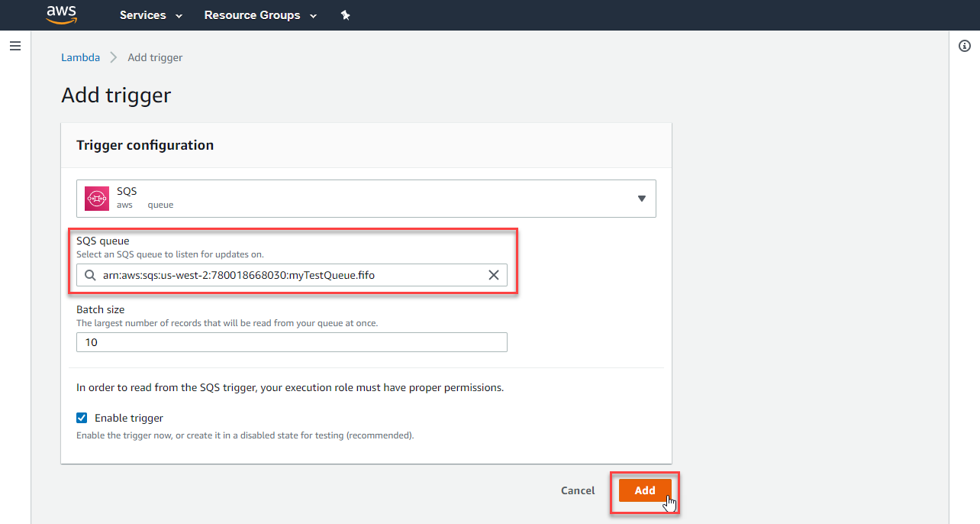Click the Trigger configuration heading
This screenshot has height=524, width=980.
click(x=145, y=145)
